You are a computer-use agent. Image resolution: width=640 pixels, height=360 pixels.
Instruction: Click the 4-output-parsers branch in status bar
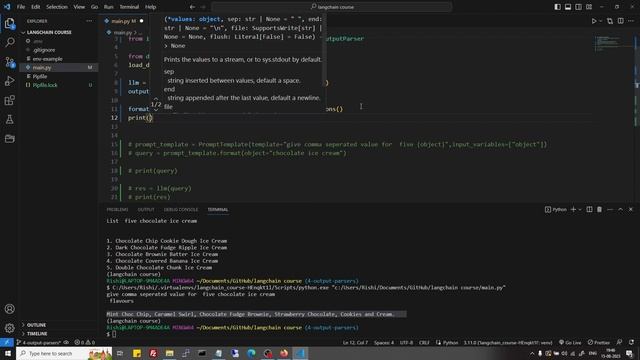click(x=38, y=342)
